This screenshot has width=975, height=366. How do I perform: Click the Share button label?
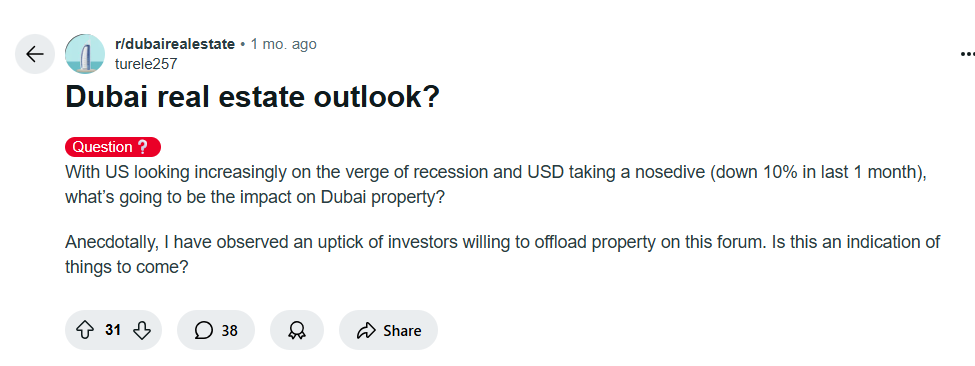tap(402, 331)
